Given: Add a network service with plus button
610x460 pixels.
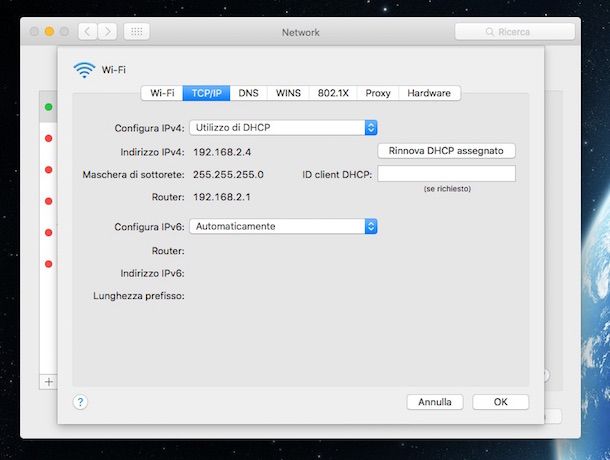Looking at the screenshot, I should point(49,382).
